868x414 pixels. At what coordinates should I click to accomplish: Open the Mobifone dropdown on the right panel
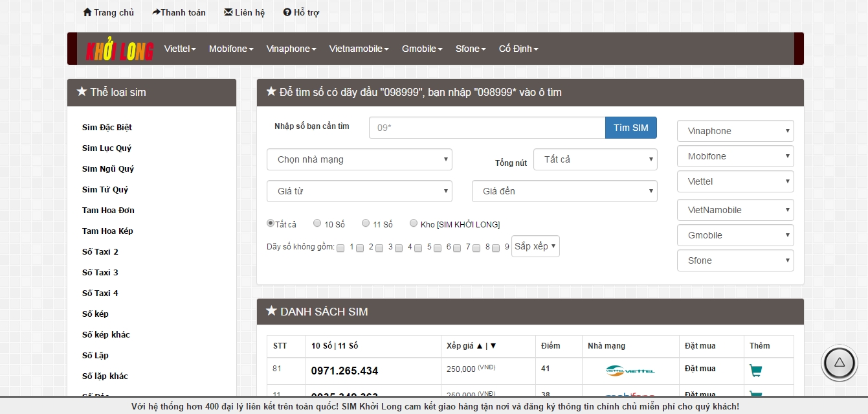[735, 156]
